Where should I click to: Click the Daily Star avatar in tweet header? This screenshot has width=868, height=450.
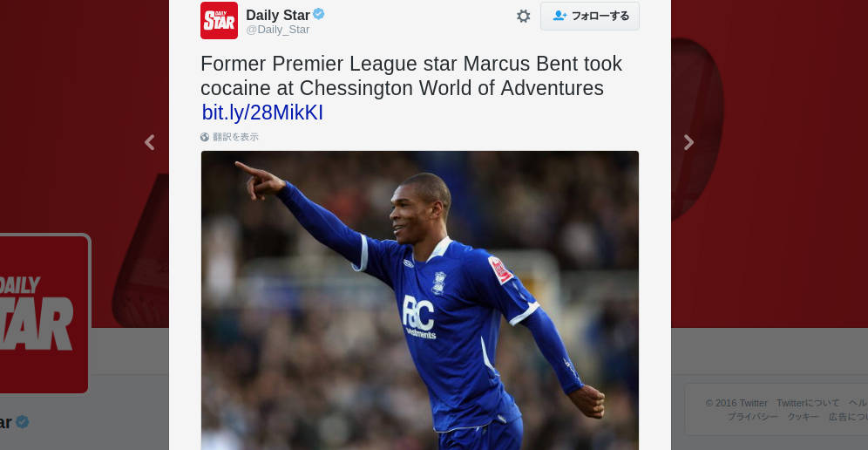click(x=220, y=21)
